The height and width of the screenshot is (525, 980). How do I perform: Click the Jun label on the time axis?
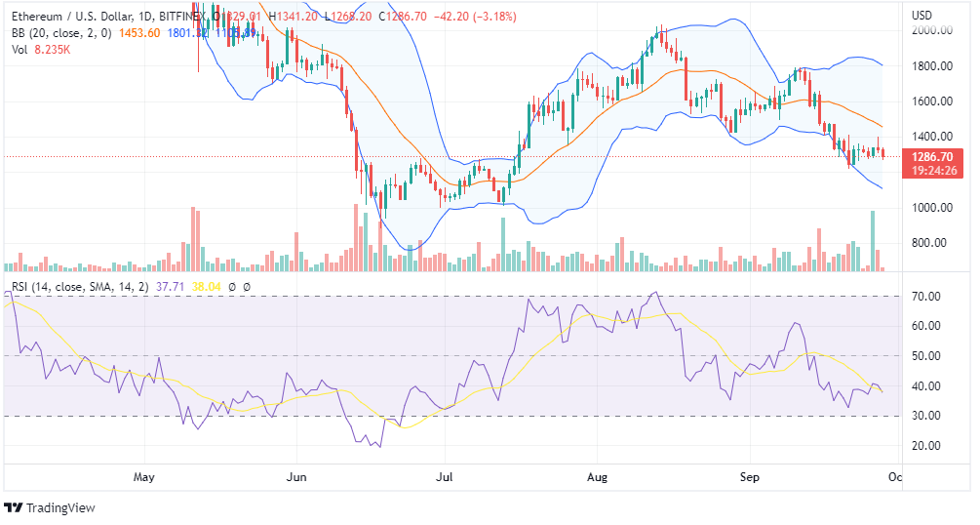click(297, 478)
